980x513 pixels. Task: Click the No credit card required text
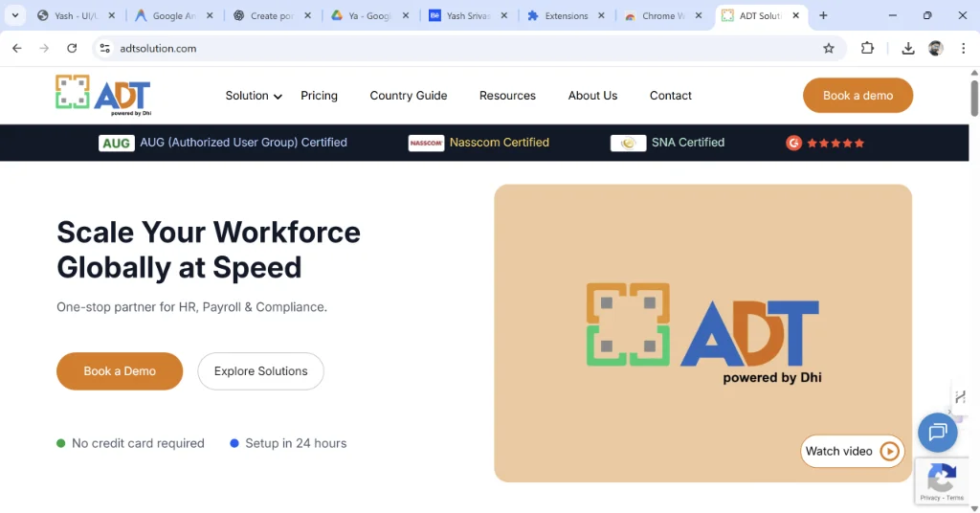click(138, 443)
